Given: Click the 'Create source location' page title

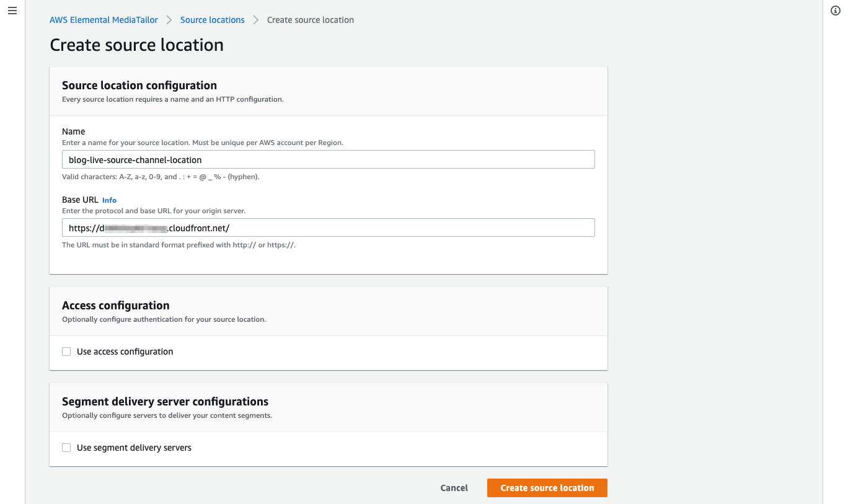Looking at the screenshot, I should tap(137, 45).
